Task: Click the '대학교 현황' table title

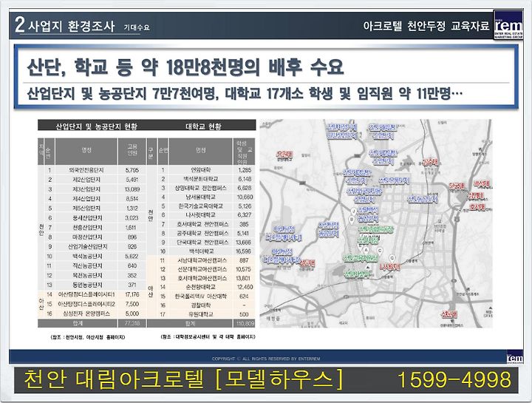Action: point(203,126)
